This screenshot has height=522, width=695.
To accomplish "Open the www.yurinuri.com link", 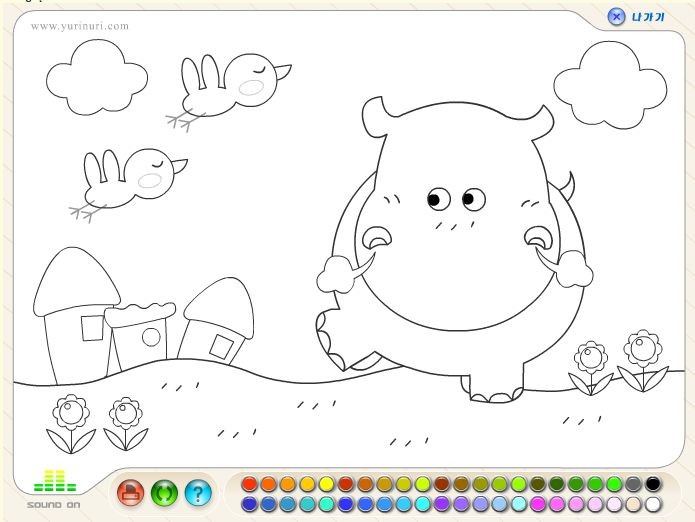I will coord(80,26).
